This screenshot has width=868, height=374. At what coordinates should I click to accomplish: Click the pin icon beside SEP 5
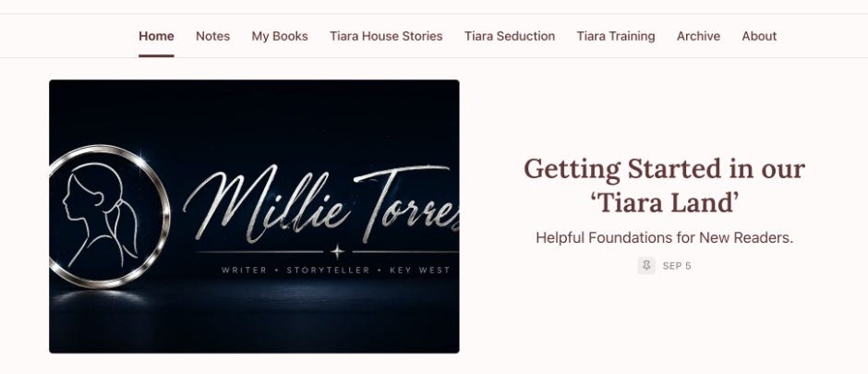pyautogui.click(x=646, y=266)
